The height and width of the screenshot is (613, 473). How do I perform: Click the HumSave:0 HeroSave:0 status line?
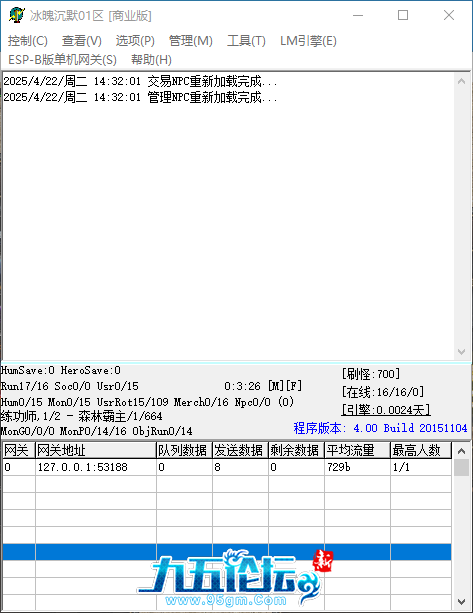[x=61, y=370]
